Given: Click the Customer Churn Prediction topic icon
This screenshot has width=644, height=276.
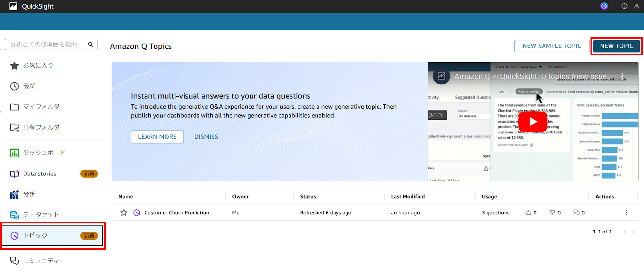Looking at the screenshot, I should (x=137, y=213).
